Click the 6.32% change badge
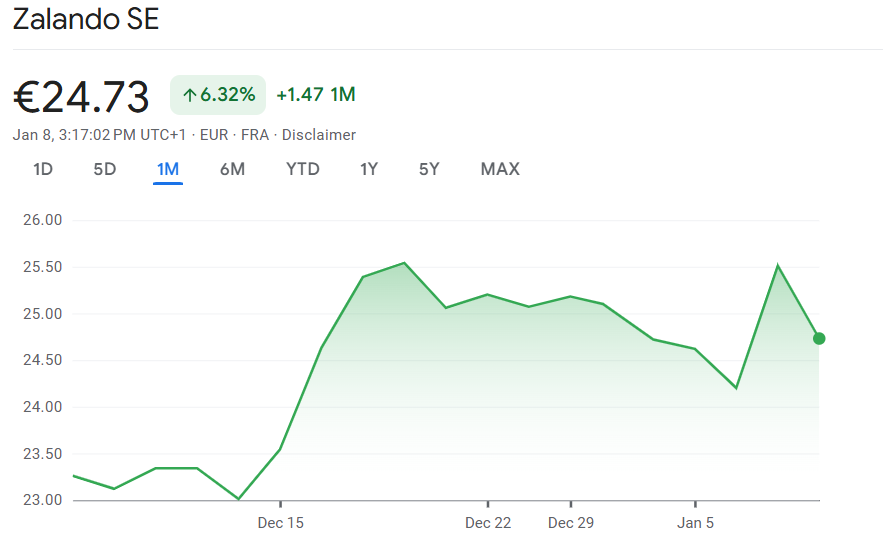883x543 pixels. [218, 95]
